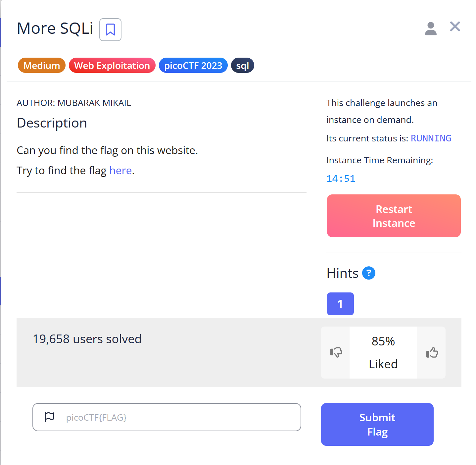
Task: Open the 'here' challenge link
Action: [120, 171]
